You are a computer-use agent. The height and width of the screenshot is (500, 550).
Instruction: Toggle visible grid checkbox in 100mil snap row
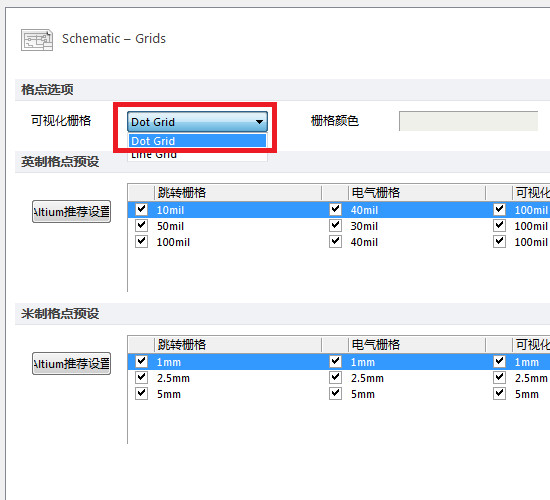click(499, 241)
